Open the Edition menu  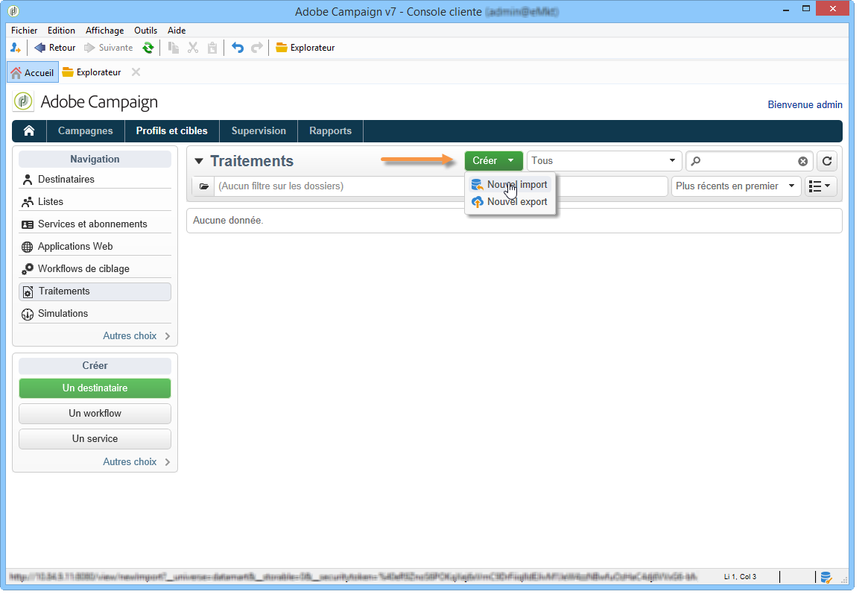[x=61, y=31]
